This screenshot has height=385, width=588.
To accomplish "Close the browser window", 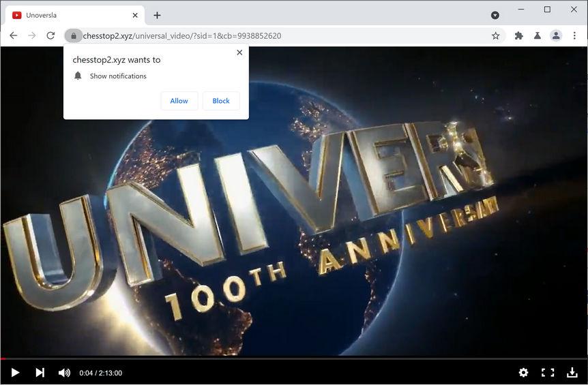I will pyautogui.click(x=574, y=10).
